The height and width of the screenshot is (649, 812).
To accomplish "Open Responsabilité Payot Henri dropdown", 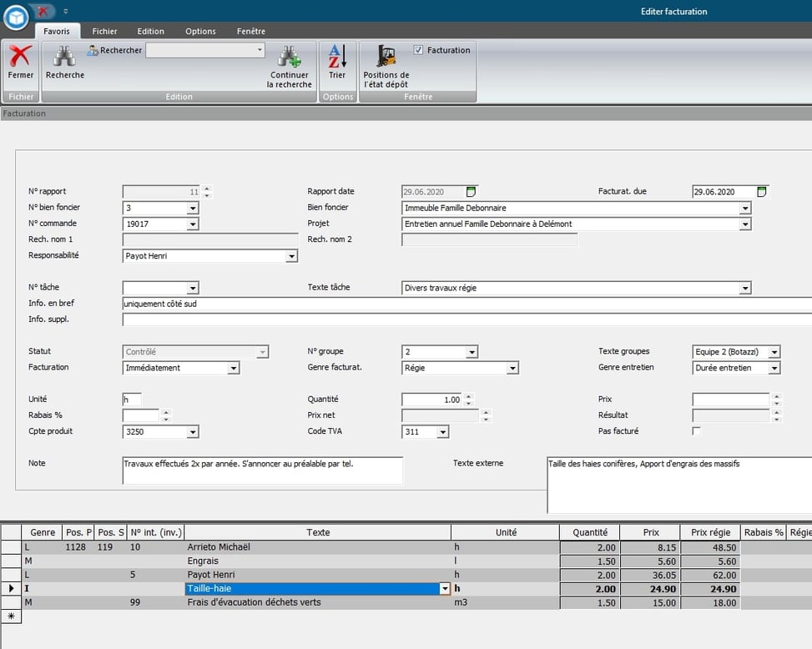I will (x=291, y=256).
